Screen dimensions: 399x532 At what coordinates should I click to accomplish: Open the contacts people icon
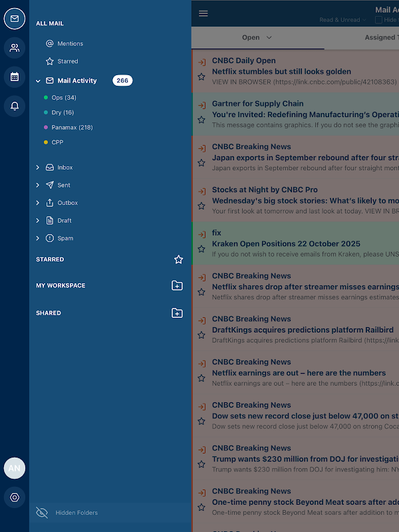[x=14, y=48]
